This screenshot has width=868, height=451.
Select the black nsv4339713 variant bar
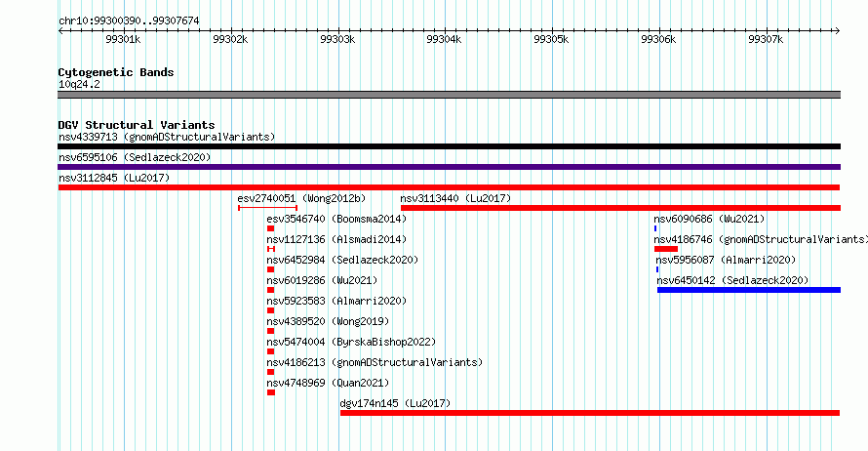pos(449,146)
